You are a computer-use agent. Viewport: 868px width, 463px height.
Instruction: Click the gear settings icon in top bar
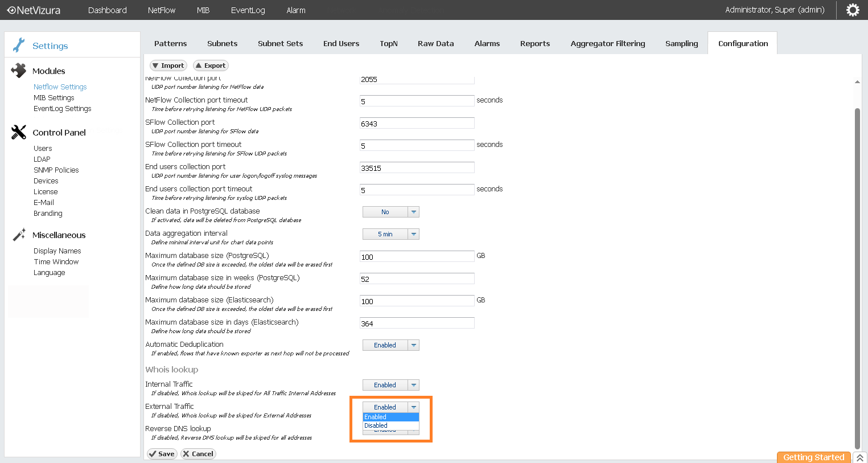852,10
